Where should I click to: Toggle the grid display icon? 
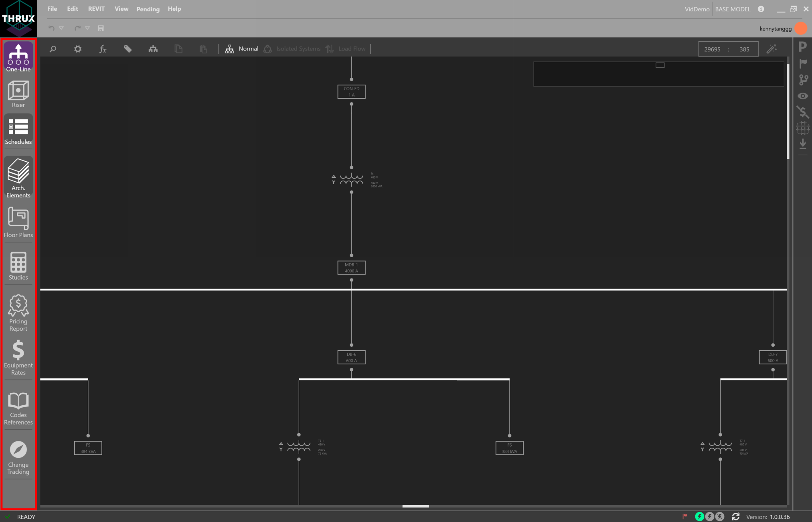click(x=803, y=128)
